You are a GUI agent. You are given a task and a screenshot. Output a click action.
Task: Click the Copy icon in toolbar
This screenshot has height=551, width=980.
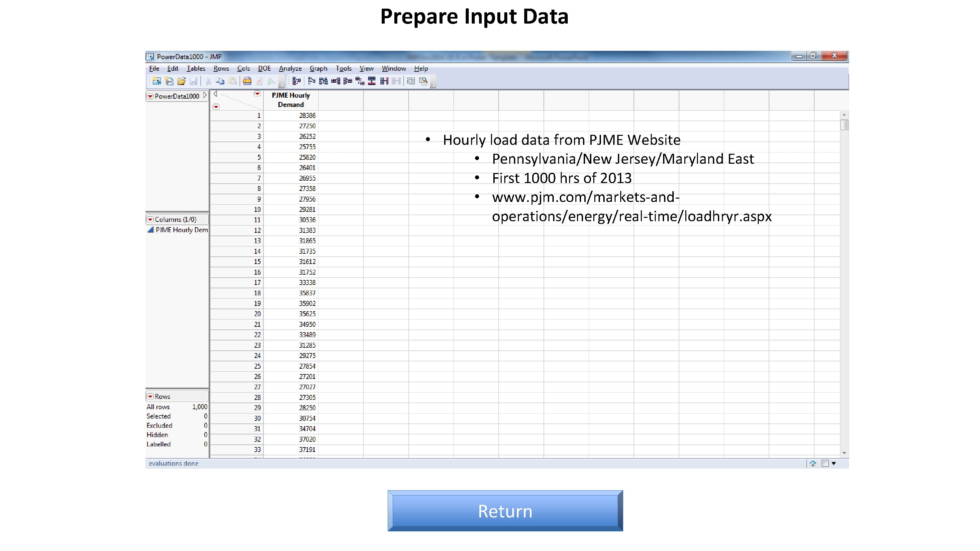pos(220,81)
